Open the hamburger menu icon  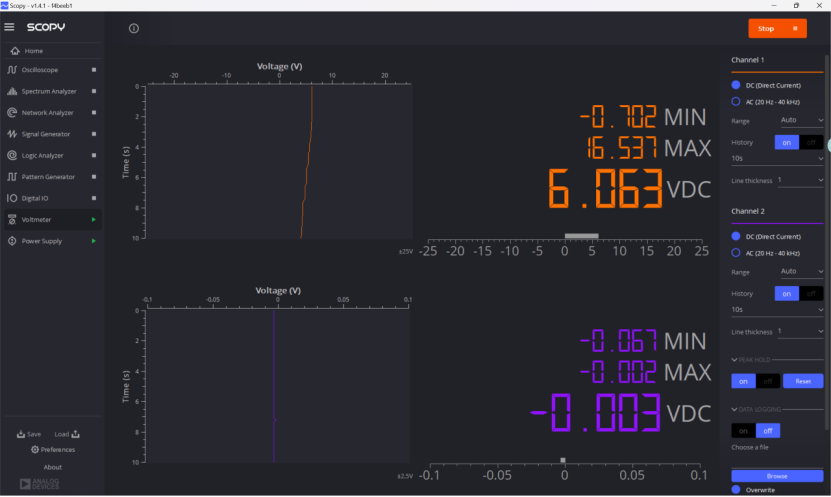pyautogui.click(x=9, y=26)
